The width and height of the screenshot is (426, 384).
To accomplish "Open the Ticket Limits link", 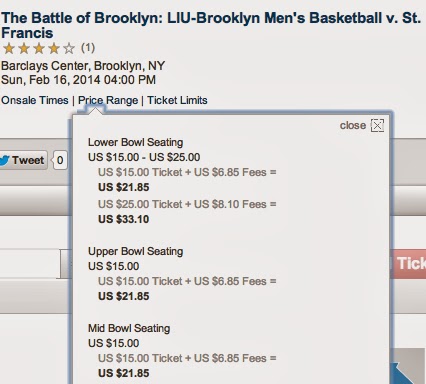I will pos(177,100).
